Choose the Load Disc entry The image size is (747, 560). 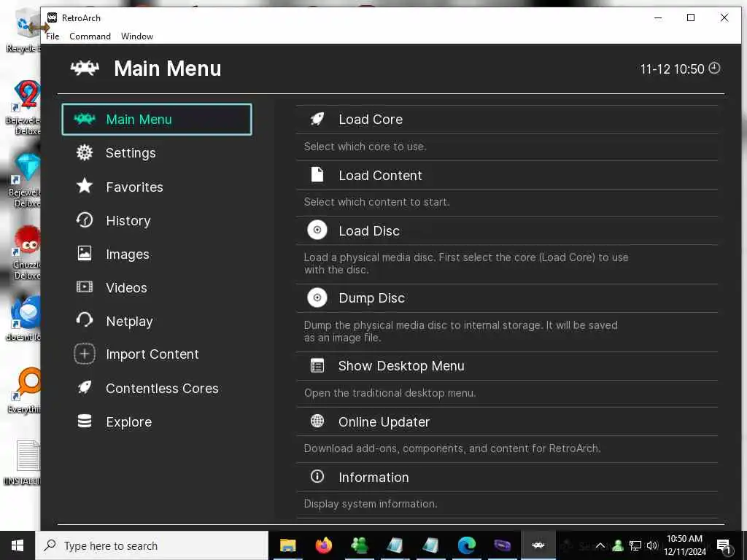coord(507,231)
